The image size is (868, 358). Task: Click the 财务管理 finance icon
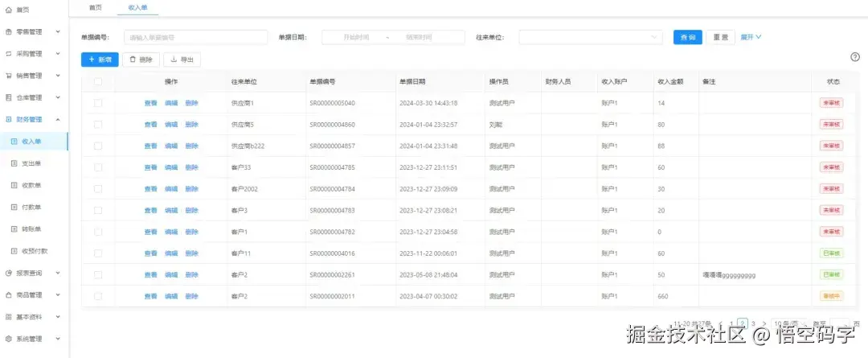click(8, 120)
